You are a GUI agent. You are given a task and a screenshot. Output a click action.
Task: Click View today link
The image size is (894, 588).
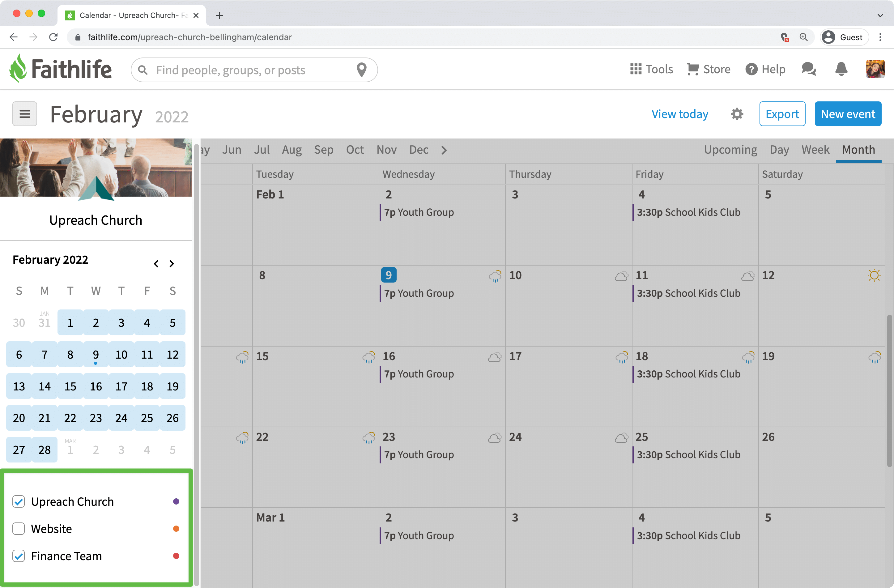(x=679, y=114)
